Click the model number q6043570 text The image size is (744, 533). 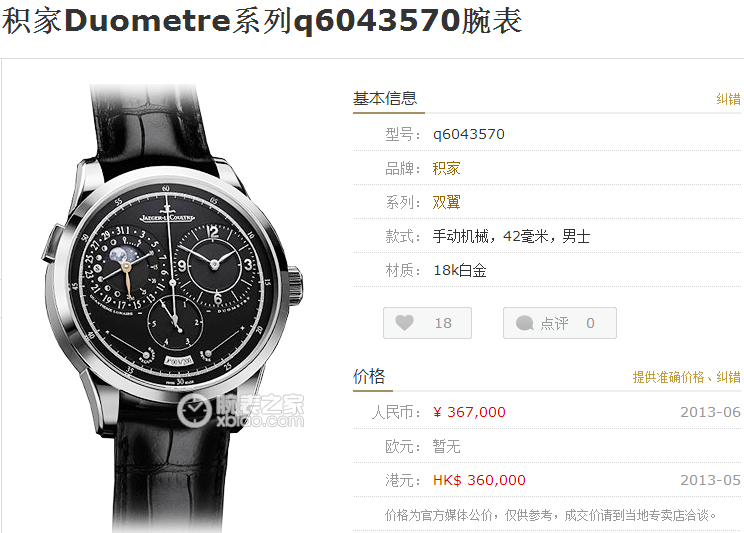(x=469, y=134)
